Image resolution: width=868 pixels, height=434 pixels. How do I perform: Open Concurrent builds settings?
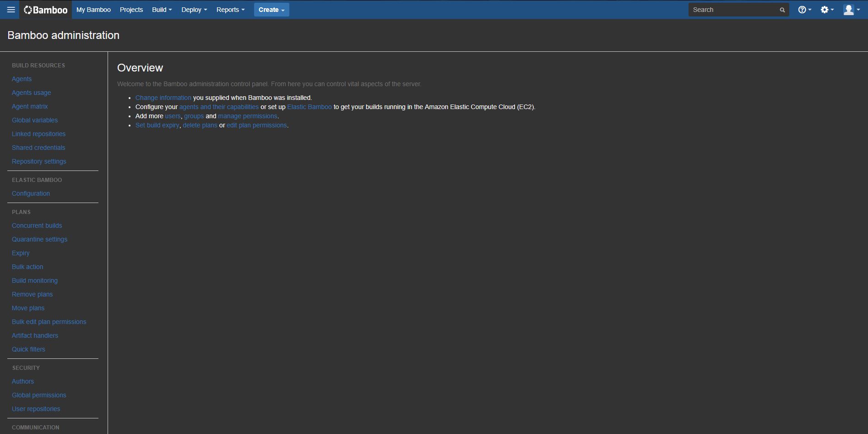[x=37, y=225]
